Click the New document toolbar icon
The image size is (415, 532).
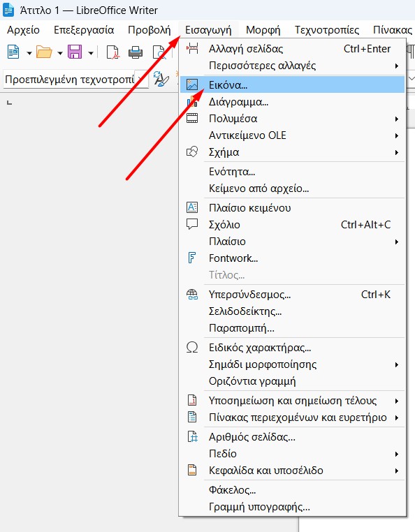point(13,52)
